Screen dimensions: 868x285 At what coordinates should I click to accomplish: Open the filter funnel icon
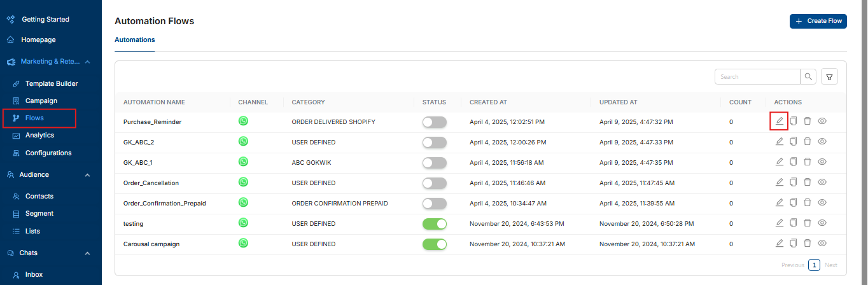[829, 77]
